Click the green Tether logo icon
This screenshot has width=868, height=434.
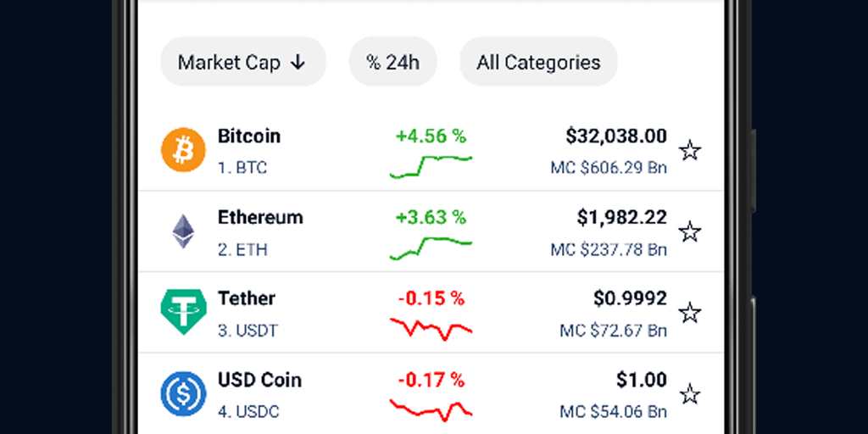coord(183,312)
